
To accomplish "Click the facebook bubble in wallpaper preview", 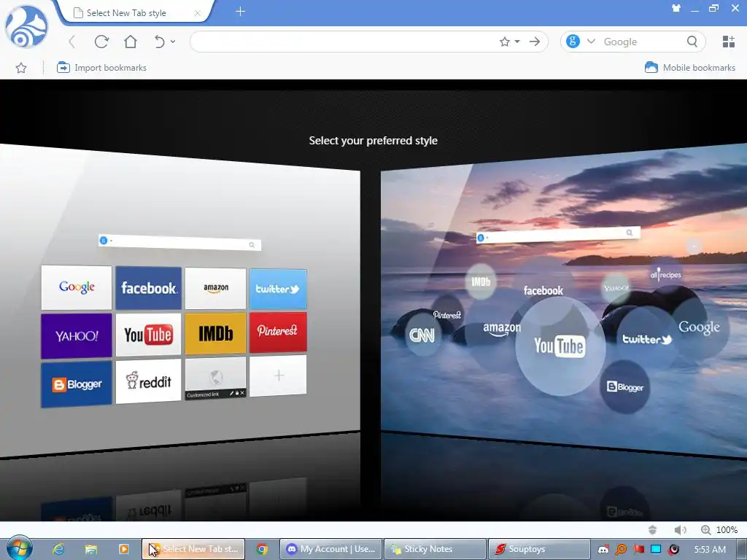I will click(543, 290).
